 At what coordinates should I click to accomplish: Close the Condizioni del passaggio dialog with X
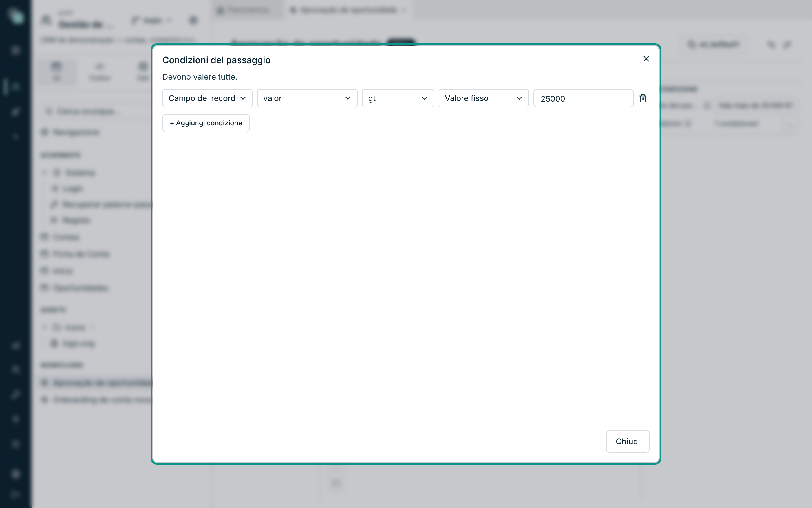[646, 59]
